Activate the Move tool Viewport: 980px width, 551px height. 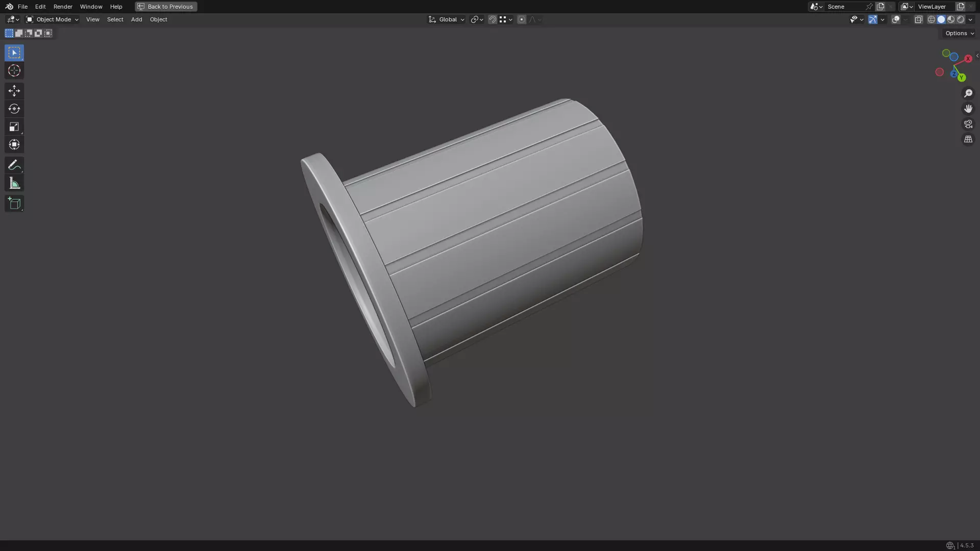[14, 91]
